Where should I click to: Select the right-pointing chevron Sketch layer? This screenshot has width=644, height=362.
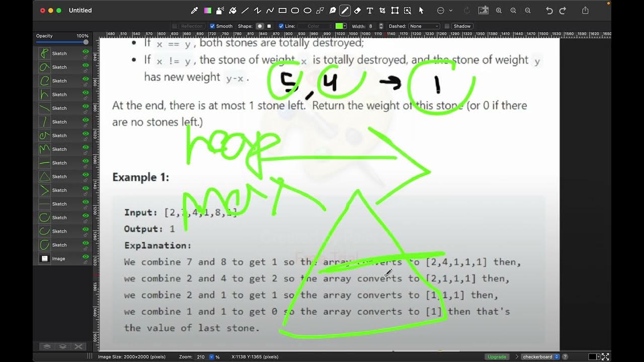tap(62, 190)
